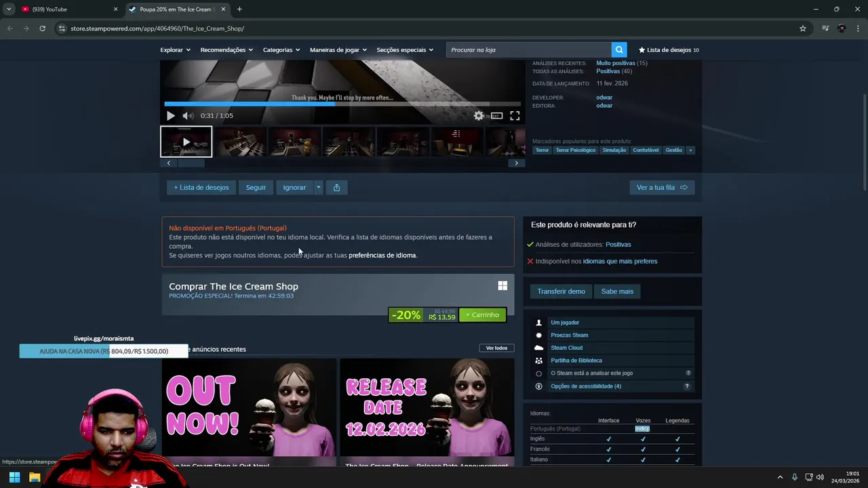Viewport: 868px width, 488px height.
Task: Focus the Procurar na loja search field
Action: click(529, 49)
